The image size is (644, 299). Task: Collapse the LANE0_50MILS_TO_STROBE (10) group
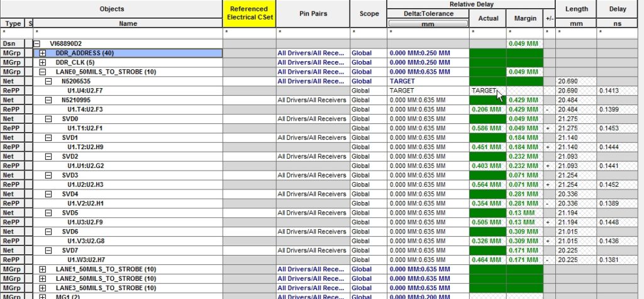tap(43, 72)
